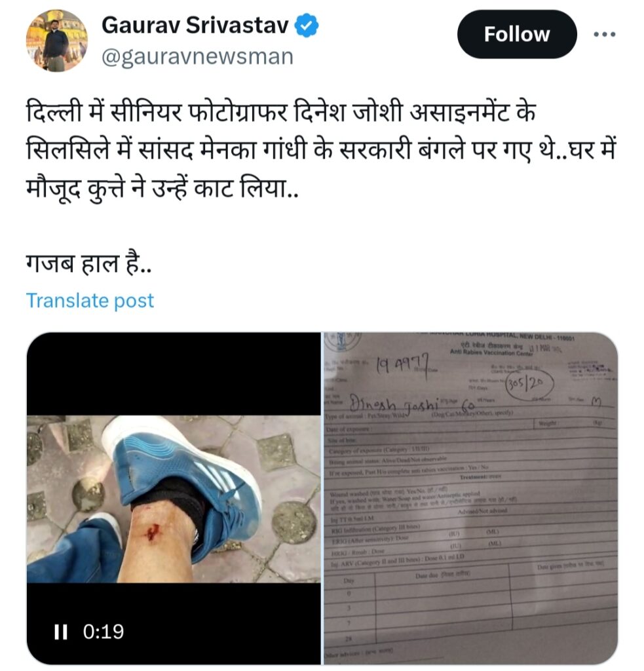Open the three-dot more options menu
Screen dimensions: 644x671
click(604, 34)
